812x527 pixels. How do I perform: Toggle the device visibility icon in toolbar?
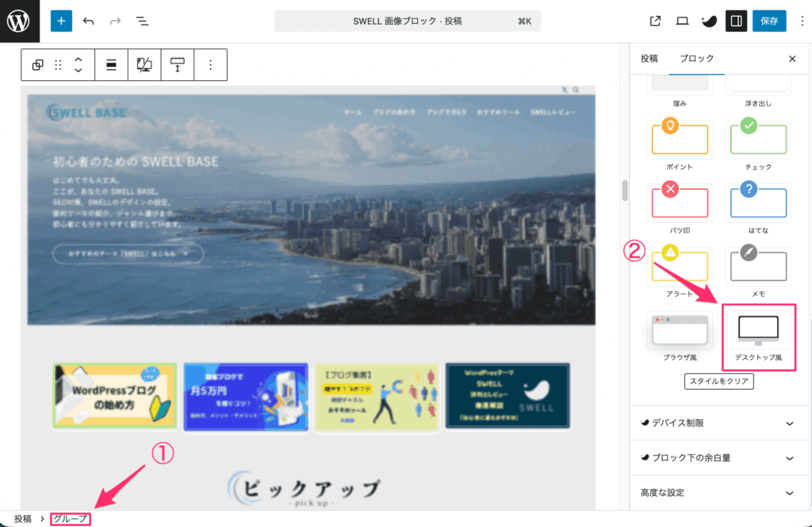(x=144, y=64)
